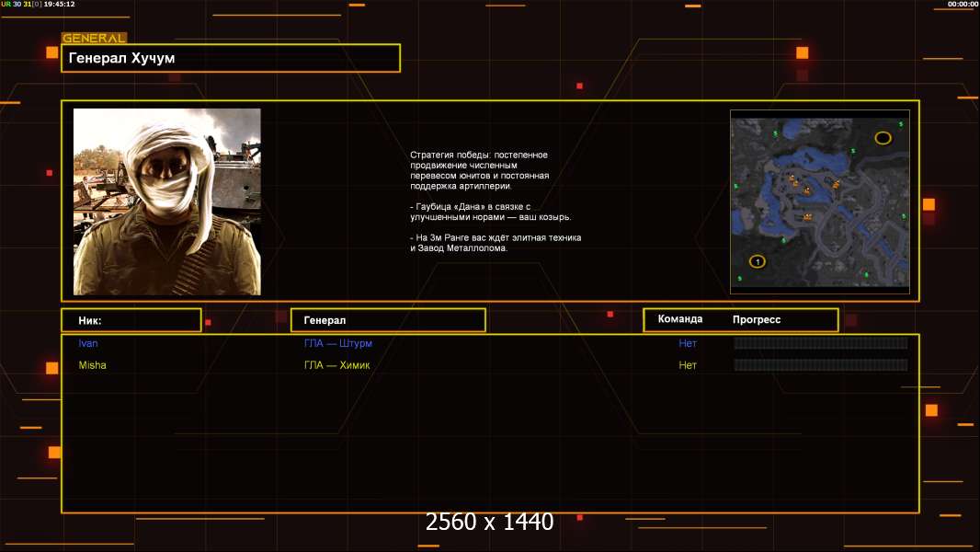The width and height of the screenshot is (980, 552).
Task: Click the Прогресс column header
Action: click(757, 319)
